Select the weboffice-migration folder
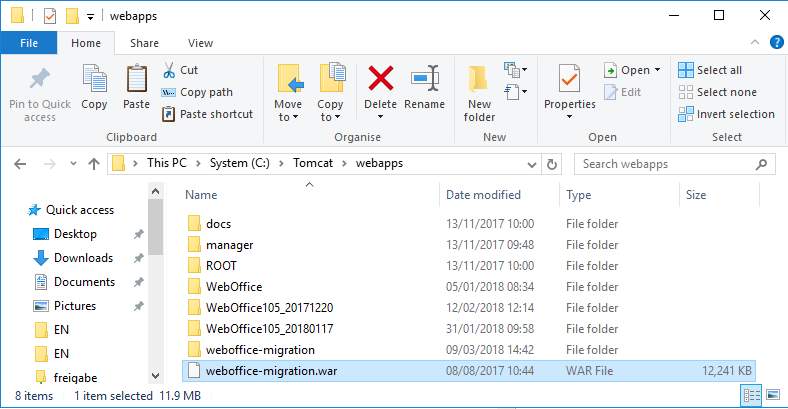788x409 pixels. point(260,350)
